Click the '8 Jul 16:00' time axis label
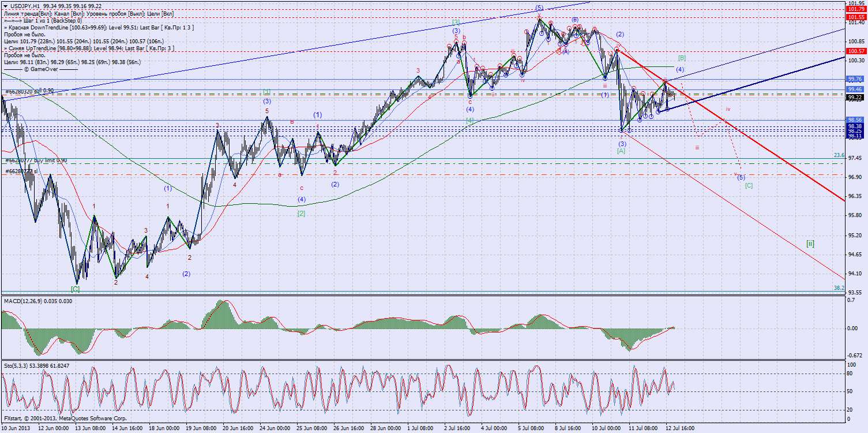 (x=567, y=428)
